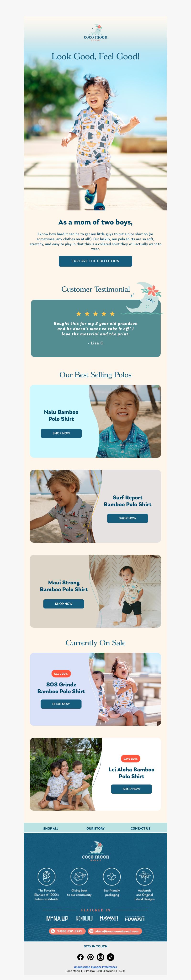Open the Facebook icon link
Viewport: 191px width, 980px height.
(80, 957)
